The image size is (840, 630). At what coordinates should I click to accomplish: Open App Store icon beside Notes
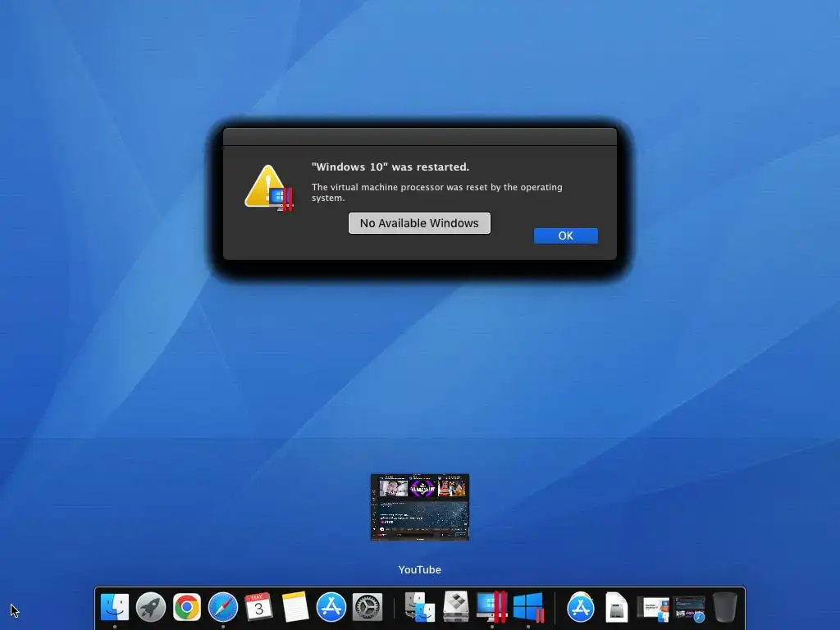pos(331,607)
